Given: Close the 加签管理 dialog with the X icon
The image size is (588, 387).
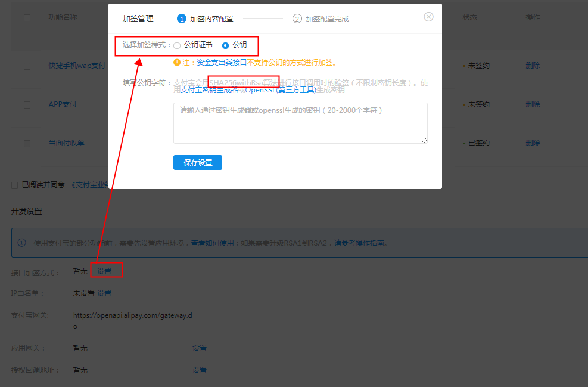Looking at the screenshot, I should [x=428, y=17].
